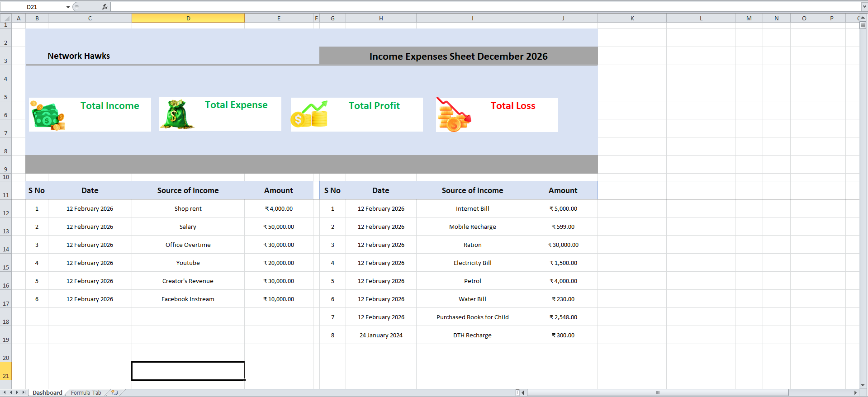Select column D header

[188, 18]
